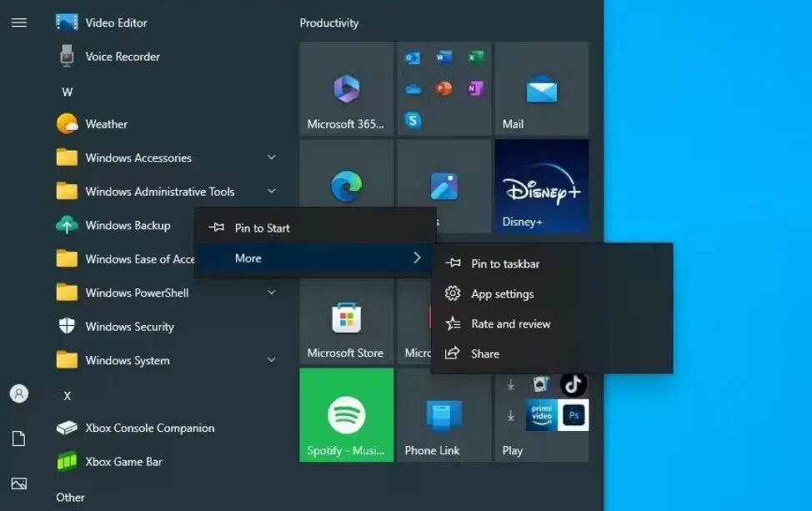The image size is (812, 511).
Task: Open Xbox Game Bar
Action: coord(110,461)
